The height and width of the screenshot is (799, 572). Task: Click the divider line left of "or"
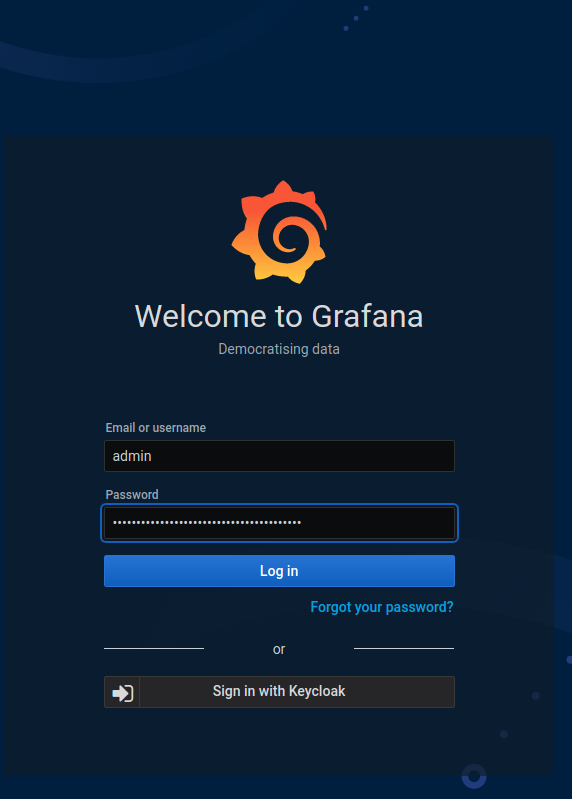[x=154, y=648]
